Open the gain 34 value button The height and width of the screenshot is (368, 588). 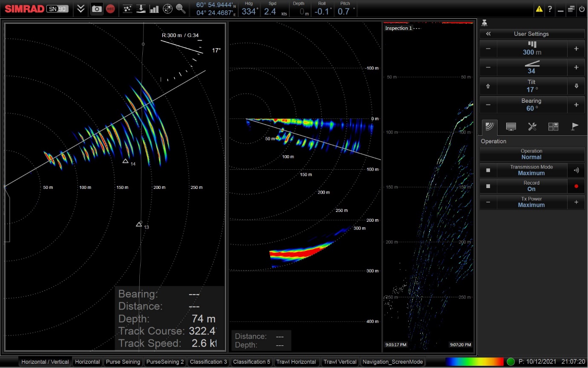pyautogui.click(x=532, y=67)
